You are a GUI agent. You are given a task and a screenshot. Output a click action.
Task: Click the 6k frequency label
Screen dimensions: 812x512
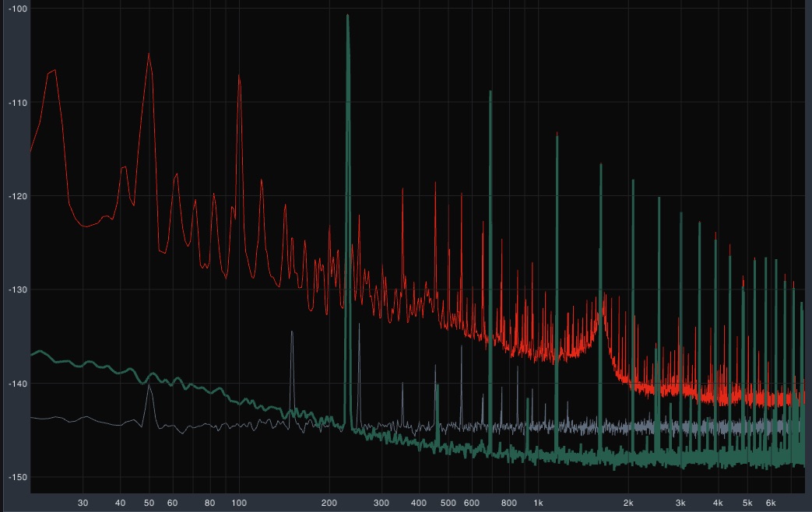[x=771, y=503]
